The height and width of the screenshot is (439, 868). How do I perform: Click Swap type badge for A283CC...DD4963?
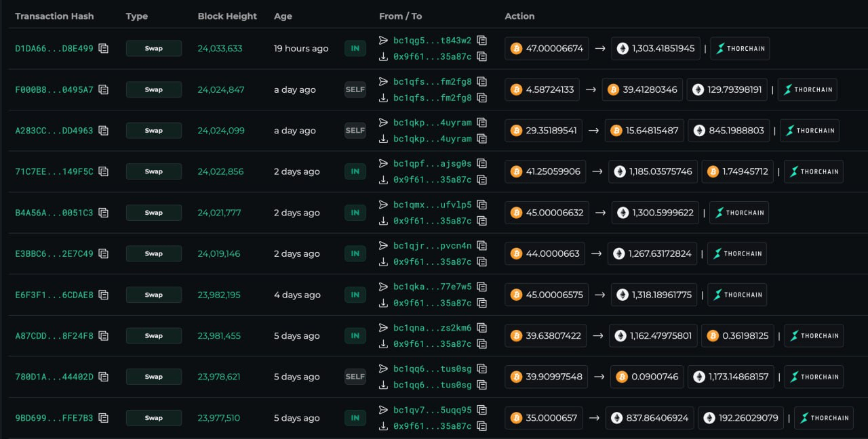pos(154,131)
